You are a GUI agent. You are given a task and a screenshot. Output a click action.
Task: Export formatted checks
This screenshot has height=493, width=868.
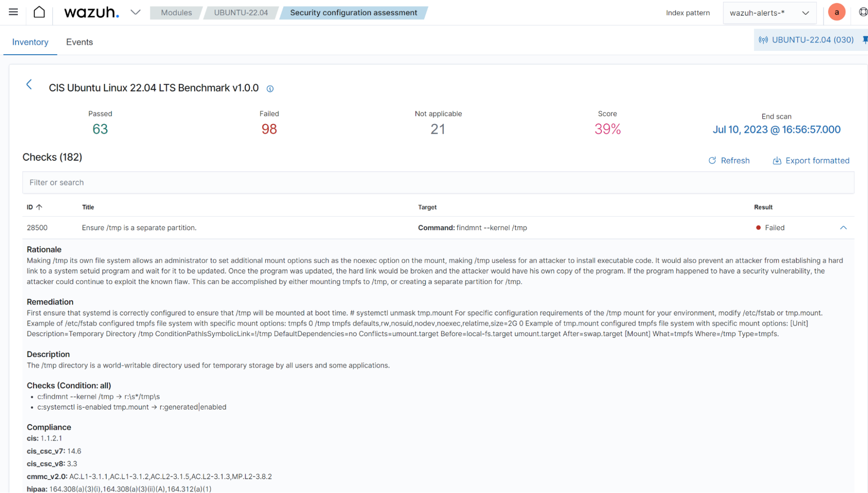[811, 161]
